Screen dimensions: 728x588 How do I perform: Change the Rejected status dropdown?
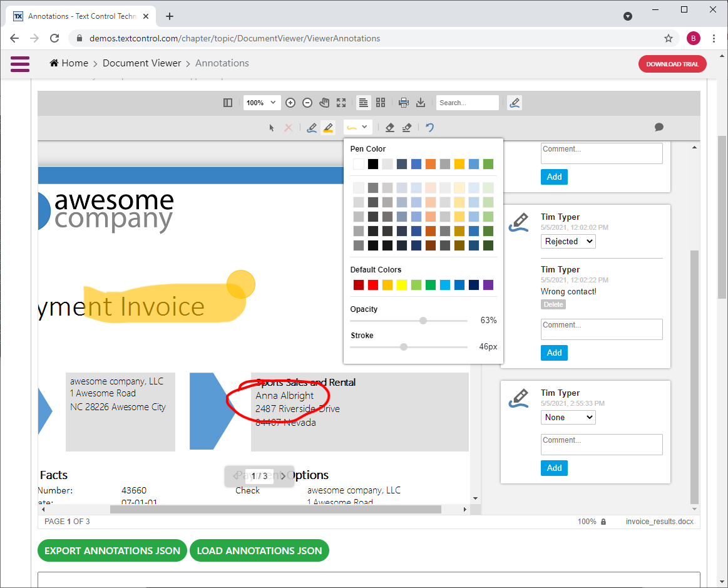click(568, 241)
